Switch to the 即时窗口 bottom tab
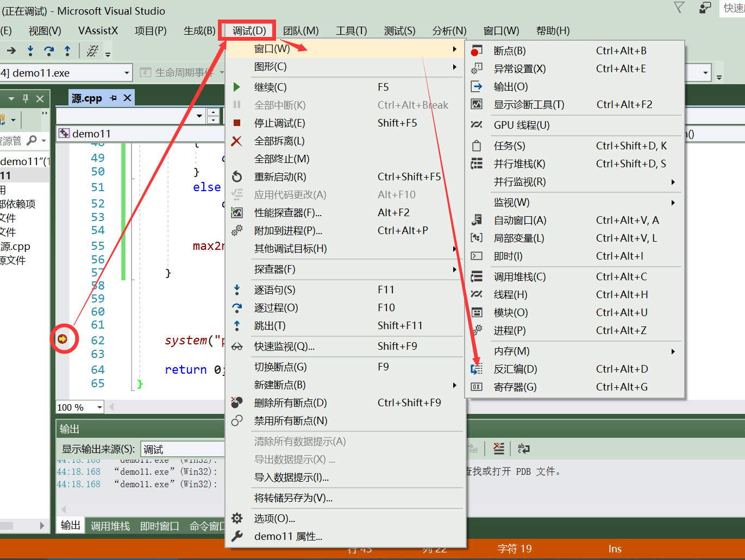The height and width of the screenshot is (560, 745). 159,526
